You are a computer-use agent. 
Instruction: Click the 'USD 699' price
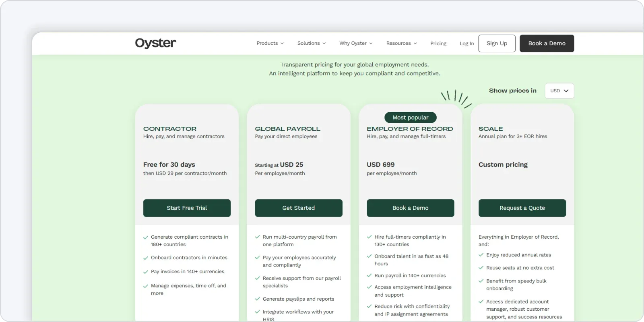click(380, 165)
